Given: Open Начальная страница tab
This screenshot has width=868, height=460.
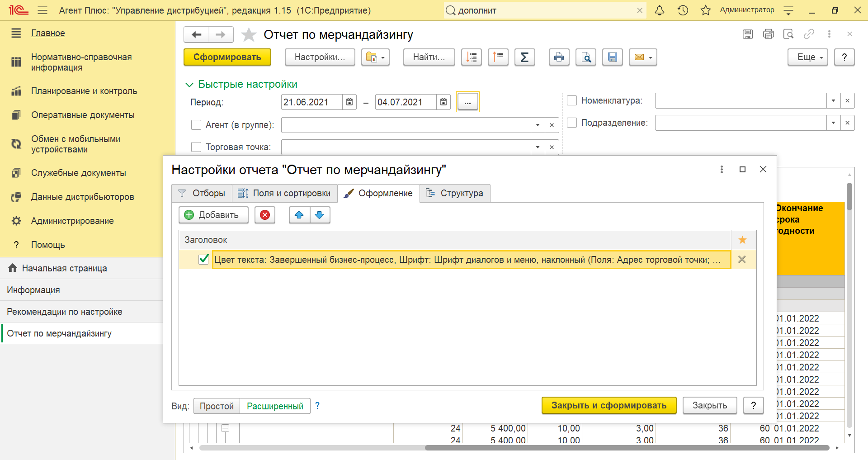Looking at the screenshot, I should [64, 268].
